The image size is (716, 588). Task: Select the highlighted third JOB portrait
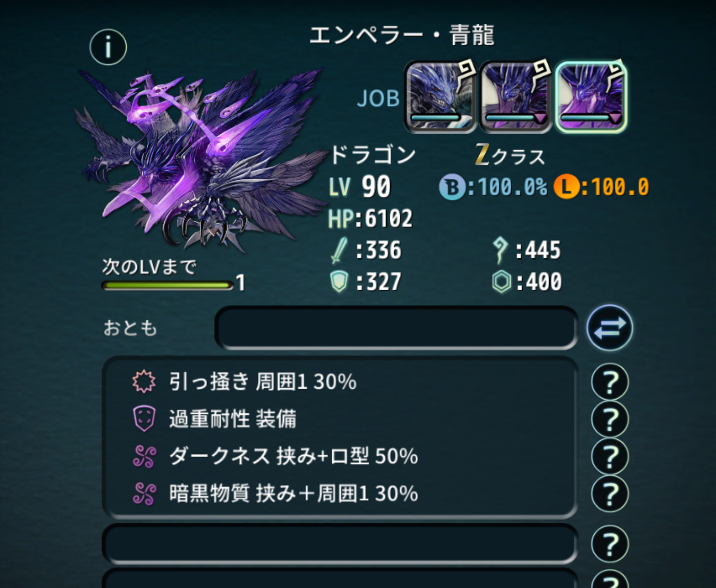(591, 96)
